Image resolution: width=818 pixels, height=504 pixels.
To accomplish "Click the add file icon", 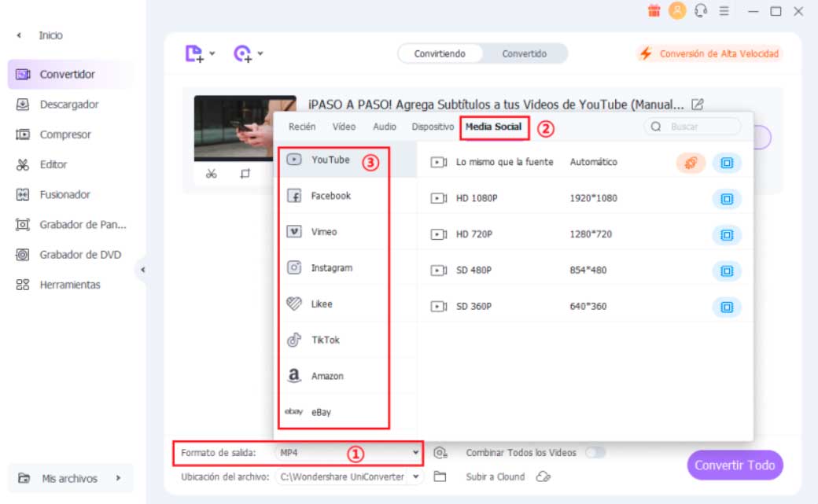I will click(x=194, y=53).
